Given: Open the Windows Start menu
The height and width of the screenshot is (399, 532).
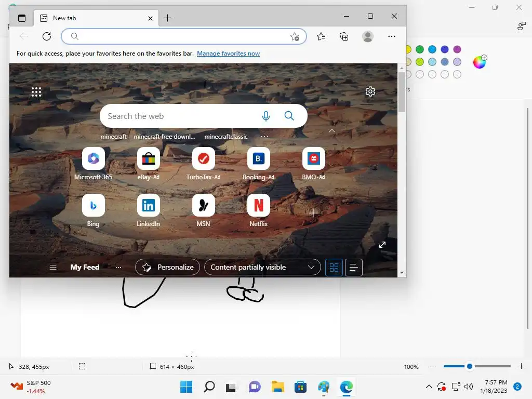Looking at the screenshot, I should pos(186,387).
